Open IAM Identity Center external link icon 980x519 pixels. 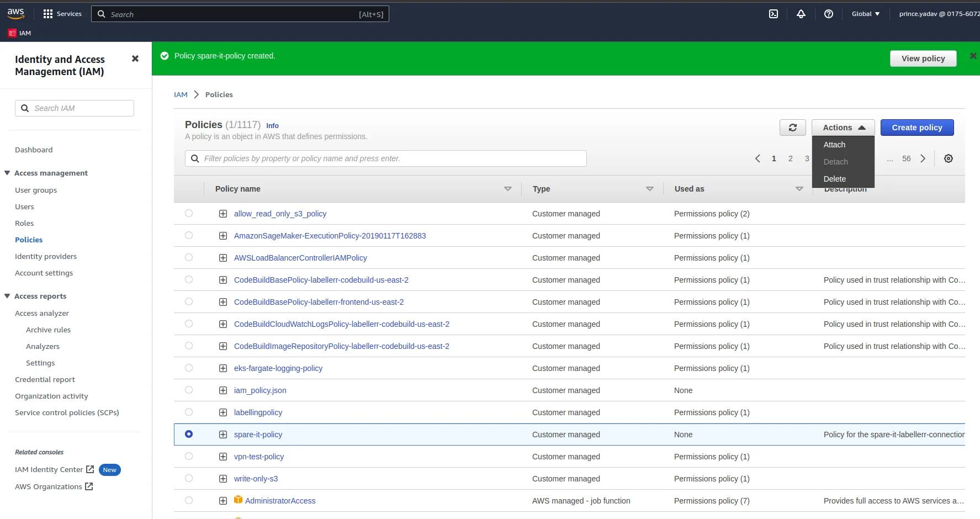coord(90,469)
